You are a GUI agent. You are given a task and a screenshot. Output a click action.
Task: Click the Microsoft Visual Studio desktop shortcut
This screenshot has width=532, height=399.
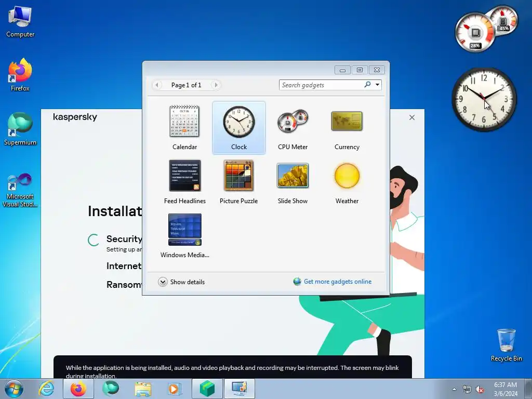click(20, 190)
